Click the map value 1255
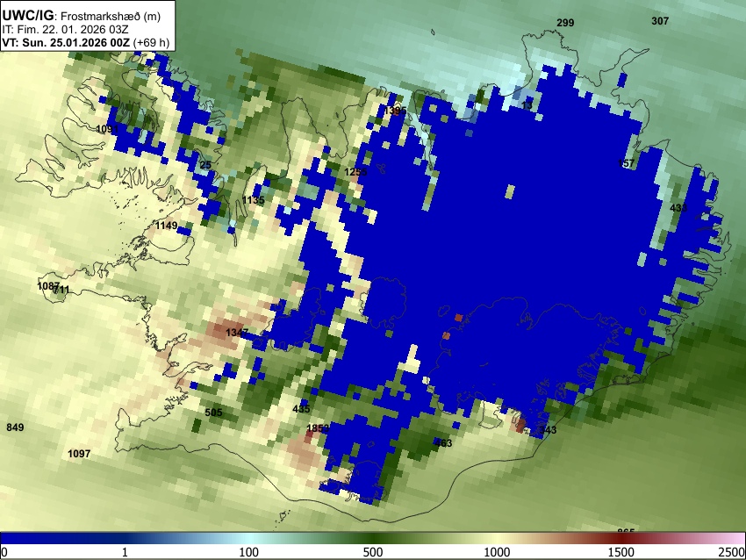Screen dimensions: 746x560 coord(355,172)
